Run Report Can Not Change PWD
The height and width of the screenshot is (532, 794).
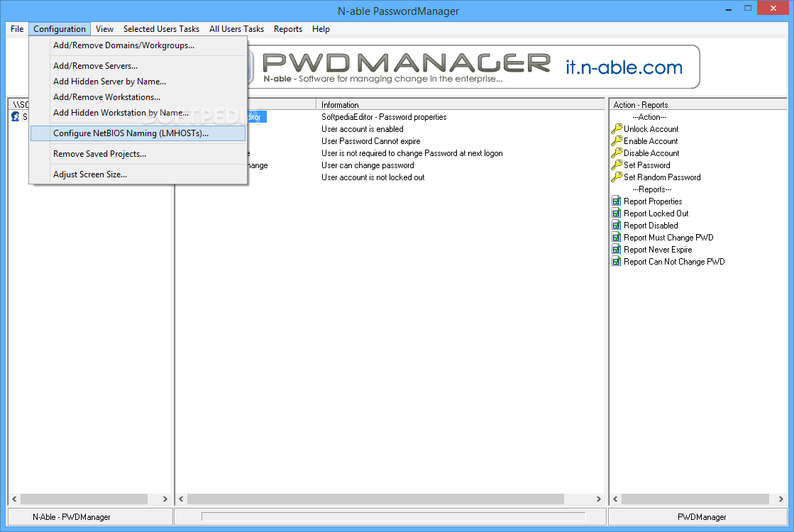tap(674, 262)
